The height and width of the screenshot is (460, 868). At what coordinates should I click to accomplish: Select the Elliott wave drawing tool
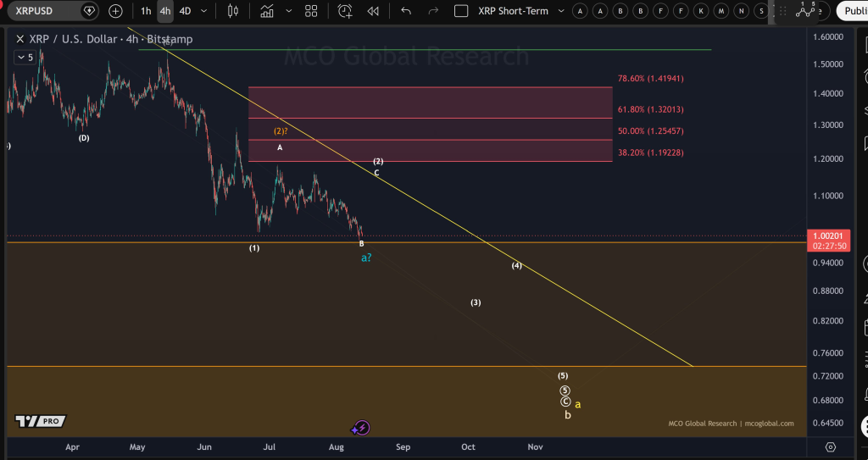click(806, 9)
